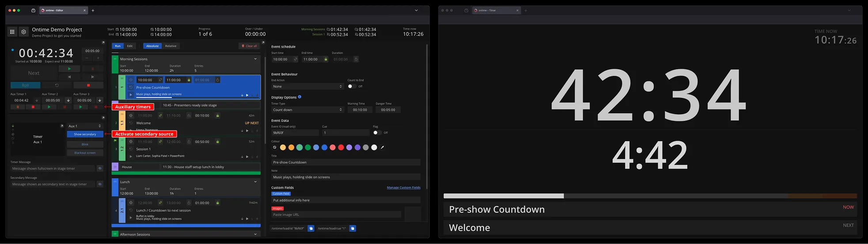Screen dimensions: 868x244
Task: Switch to the Edit tab
Action: pos(130,46)
